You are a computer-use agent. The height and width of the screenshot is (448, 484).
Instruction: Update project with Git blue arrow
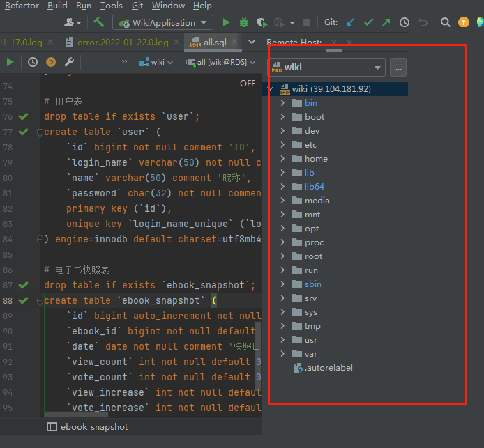pyautogui.click(x=351, y=22)
